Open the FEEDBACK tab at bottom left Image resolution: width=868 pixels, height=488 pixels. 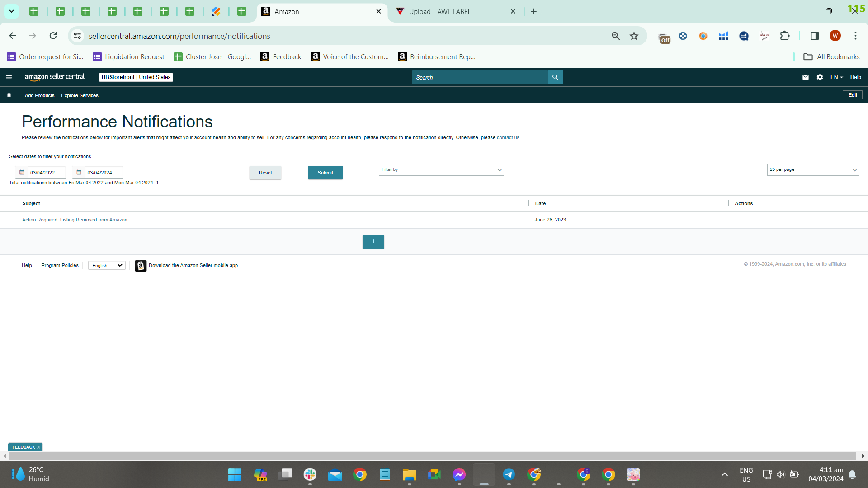click(x=24, y=447)
